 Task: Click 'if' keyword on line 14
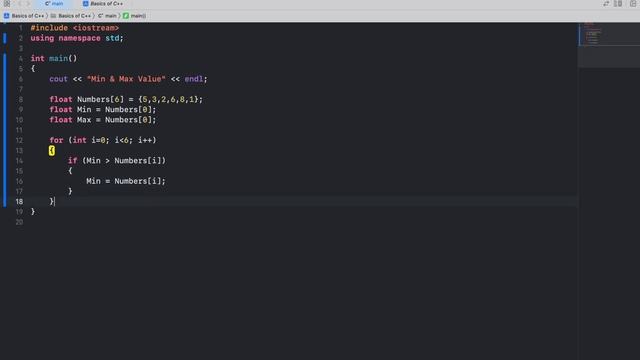coord(73,161)
